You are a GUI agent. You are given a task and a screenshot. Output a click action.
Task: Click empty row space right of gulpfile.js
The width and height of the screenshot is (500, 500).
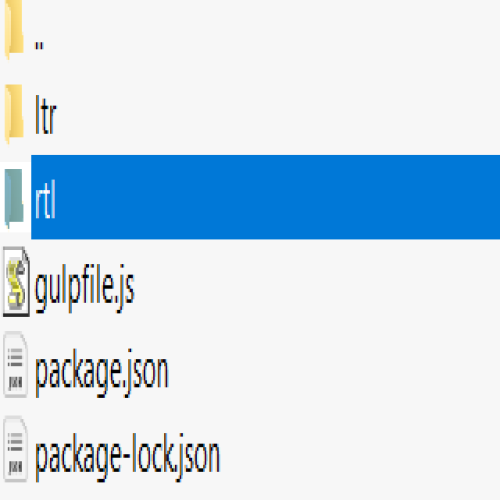(x=317, y=282)
